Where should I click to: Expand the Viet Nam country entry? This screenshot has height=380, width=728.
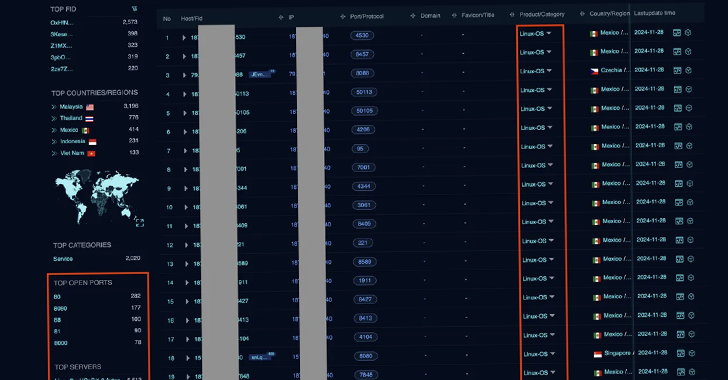[x=54, y=153]
